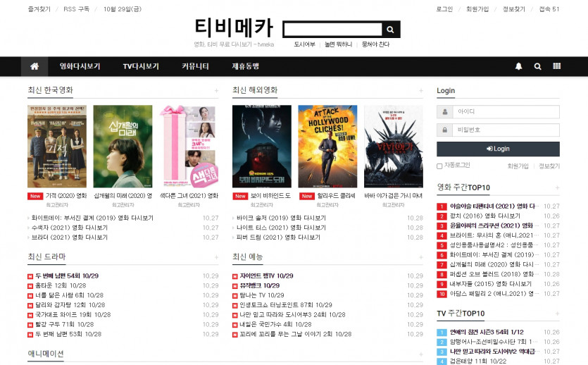Click the 회원가입 link in the top bar

tap(477, 9)
